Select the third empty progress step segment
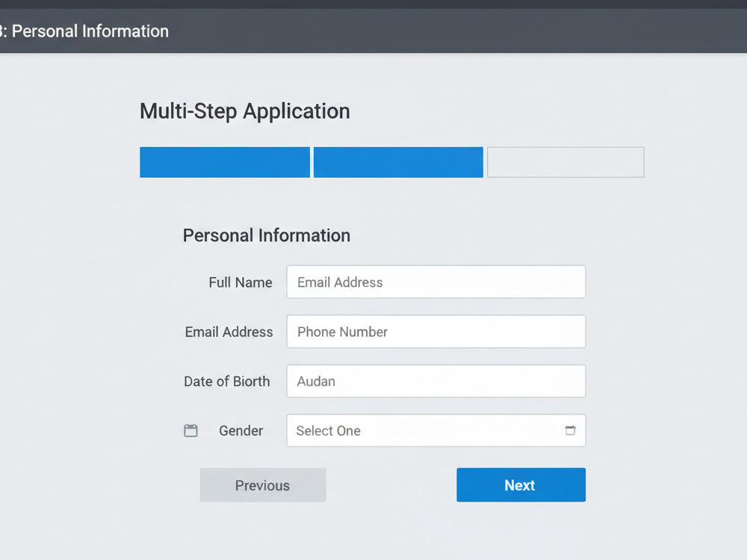 [x=565, y=162]
